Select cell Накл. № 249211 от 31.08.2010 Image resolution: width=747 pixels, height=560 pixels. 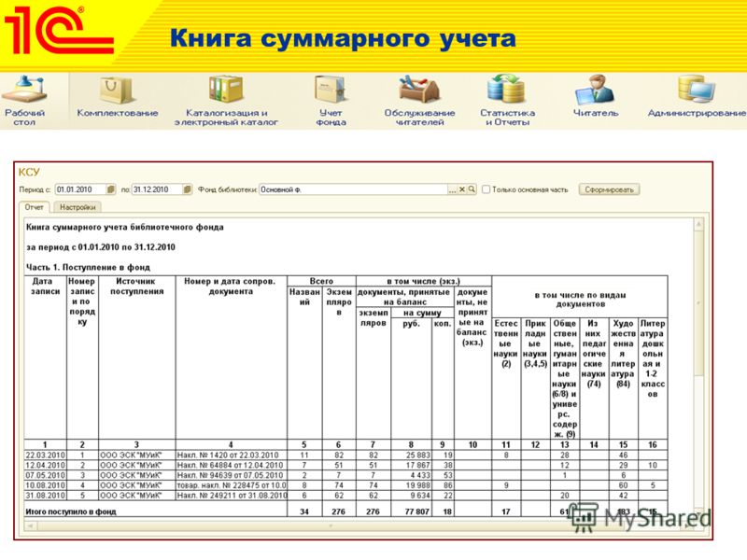tap(231, 496)
